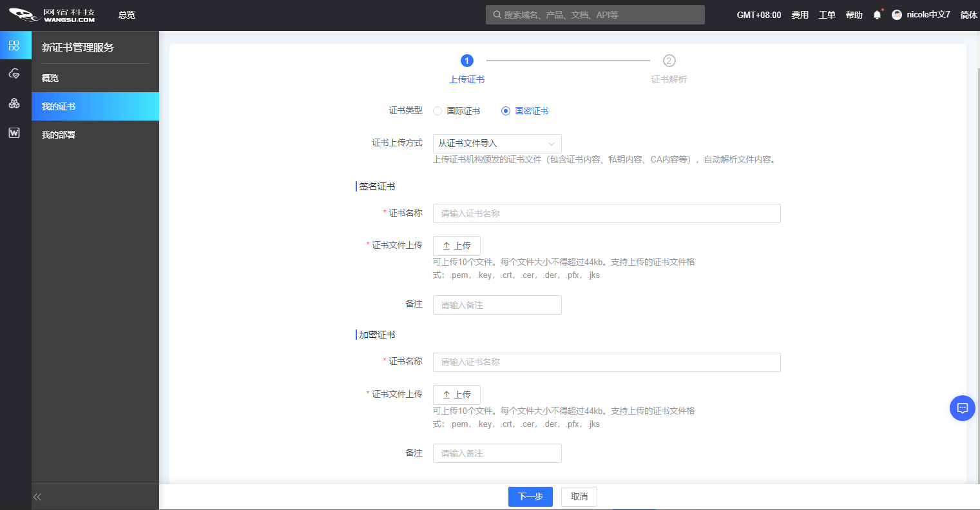Image resolution: width=980 pixels, height=510 pixels.
Task: Click 上传 button under 签名证书
Action: pos(457,246)
